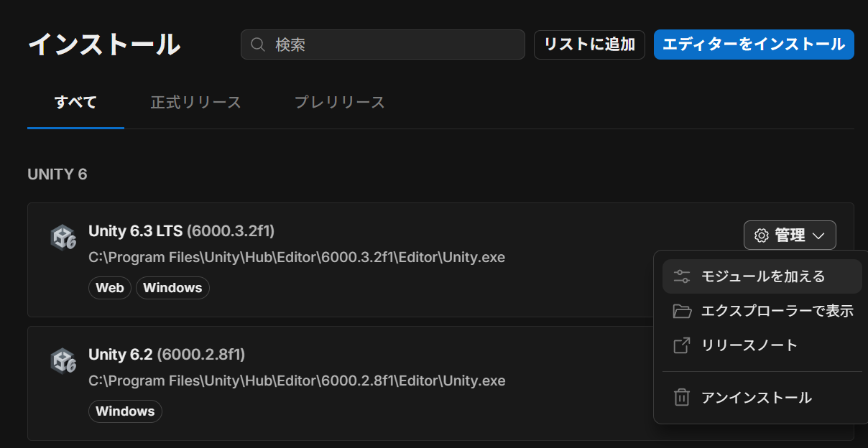Click the Windows tag under Unity 6.2

click(x=125, y=411)
